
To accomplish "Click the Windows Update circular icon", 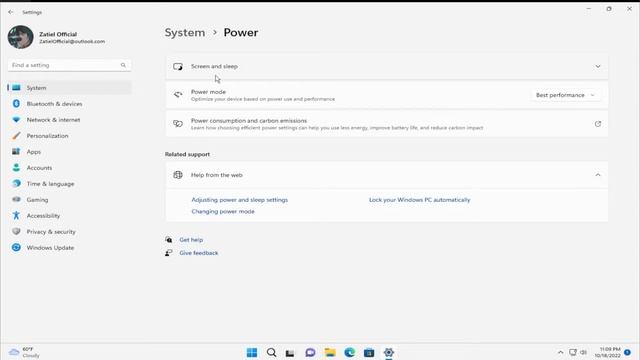I will point(16,247).
